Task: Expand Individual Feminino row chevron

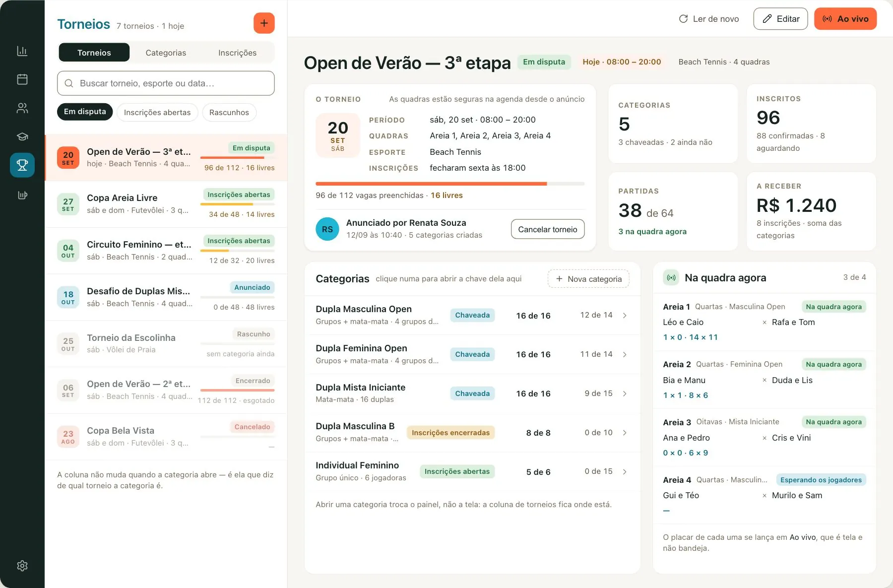Action: [x=625, y=471]
